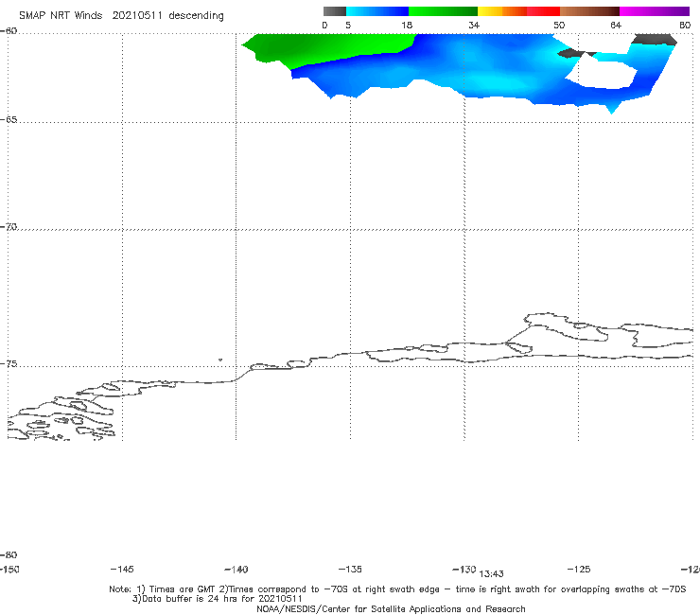
Task: Pick the brown segment of the color bar
Action: tap(589, 11)
